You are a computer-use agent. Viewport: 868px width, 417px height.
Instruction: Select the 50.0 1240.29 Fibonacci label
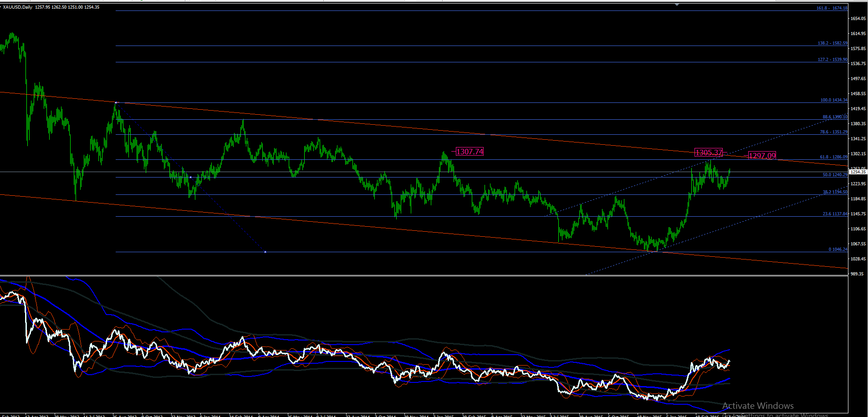pyautogui.click(x=835, y=175)
